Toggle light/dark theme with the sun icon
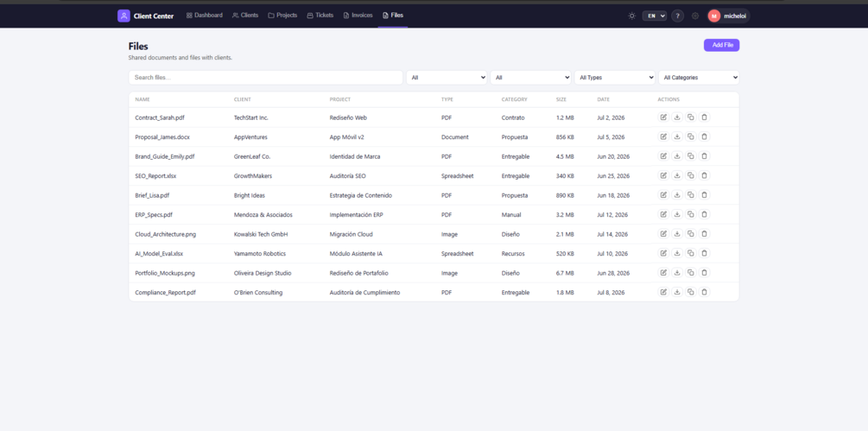This screenshot has width=868, height=431. click(631, 16)
